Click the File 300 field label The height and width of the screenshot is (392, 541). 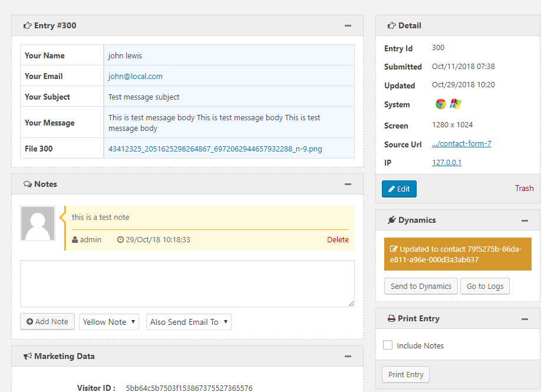(x=39, y=149)
